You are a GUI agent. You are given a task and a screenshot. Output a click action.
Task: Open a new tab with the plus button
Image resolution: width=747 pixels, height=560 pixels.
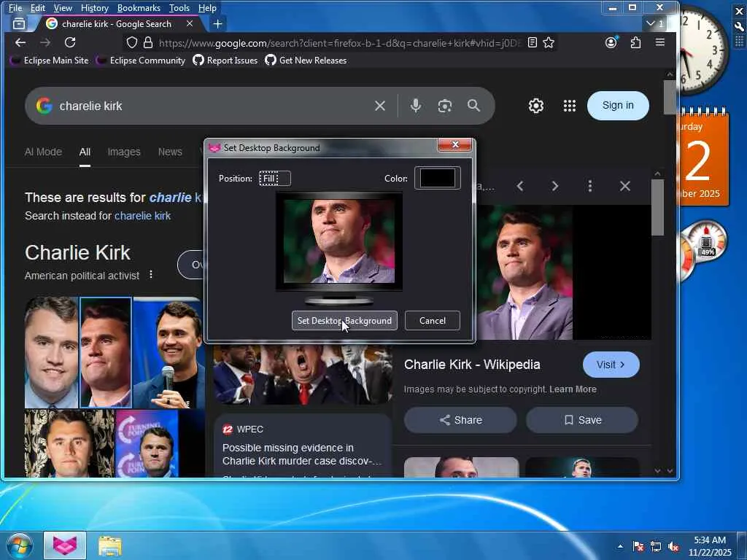tap(217, 24)
